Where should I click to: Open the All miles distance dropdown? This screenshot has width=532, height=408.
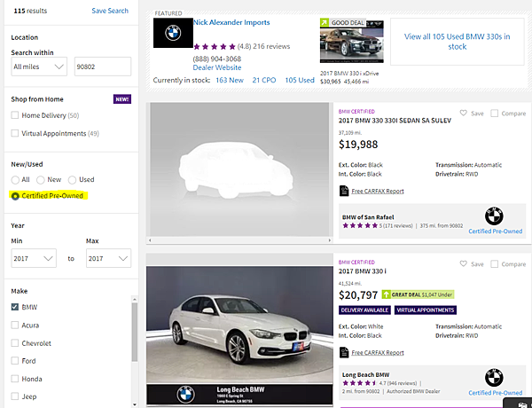click(x=39, y=67)
